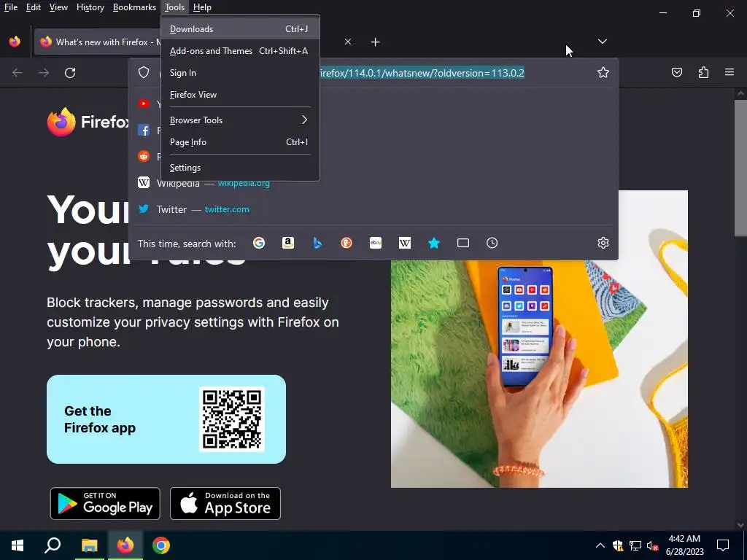Click the muted volume tray icon
747x560 pixels.
[653, 545]
